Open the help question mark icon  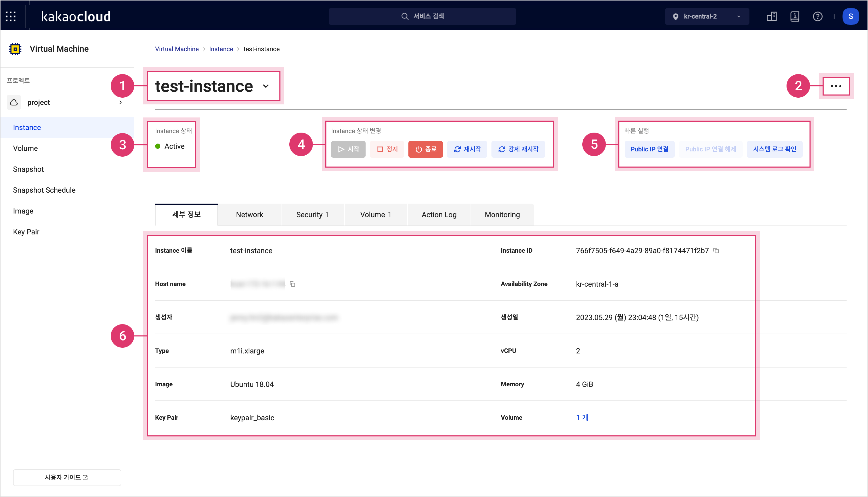(x=817, y=16)
